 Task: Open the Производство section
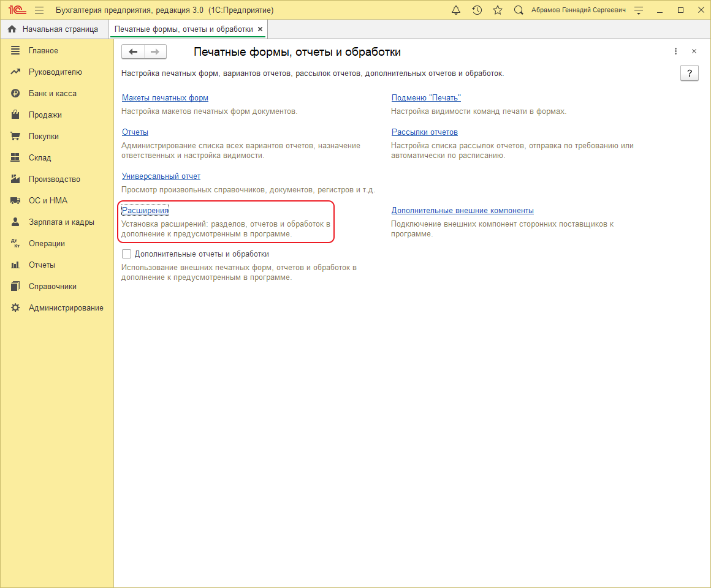point(55,179)
